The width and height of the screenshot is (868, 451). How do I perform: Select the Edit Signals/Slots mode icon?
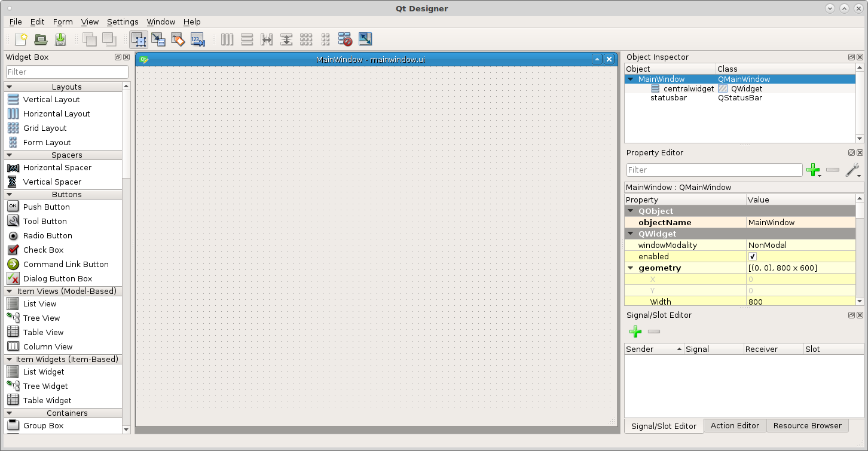pos(158,39)
